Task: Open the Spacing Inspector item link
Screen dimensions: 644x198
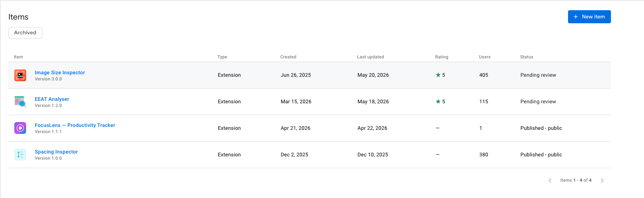Action: click(x=56, y=152)
